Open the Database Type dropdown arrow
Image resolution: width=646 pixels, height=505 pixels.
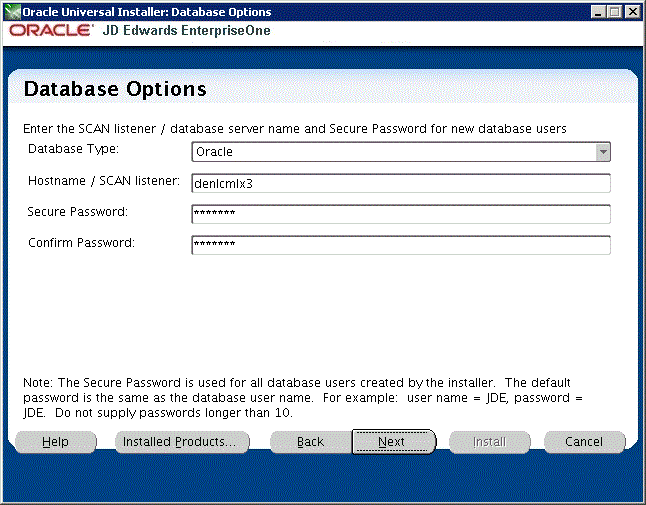(603, 152)
